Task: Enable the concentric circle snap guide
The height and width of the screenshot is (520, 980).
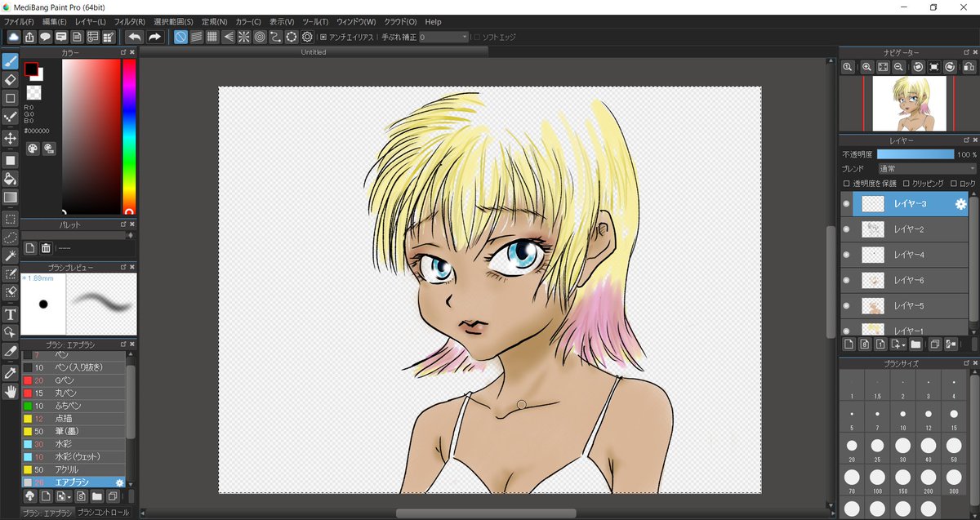Action: 260,37
